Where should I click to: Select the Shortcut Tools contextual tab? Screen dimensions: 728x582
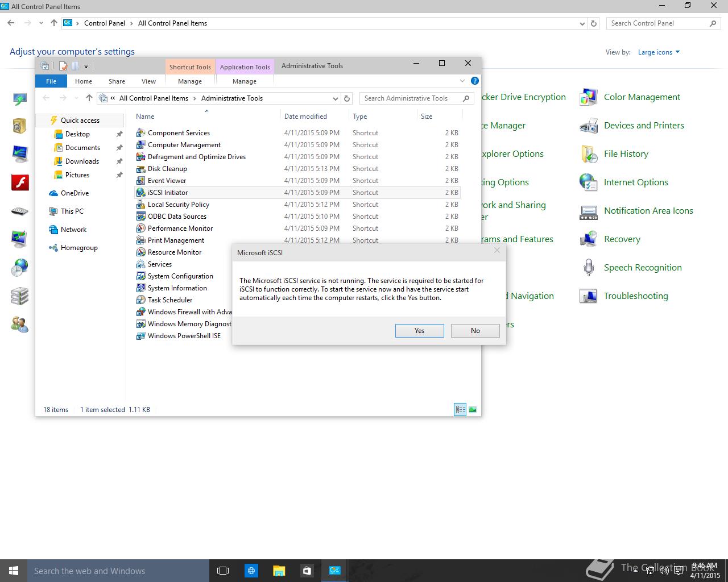point(190,66)
